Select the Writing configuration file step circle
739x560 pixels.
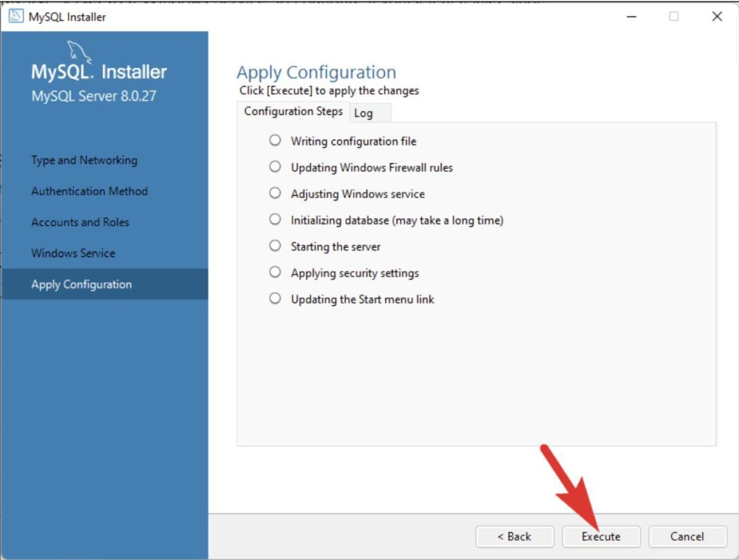click(x=275, y=141)
